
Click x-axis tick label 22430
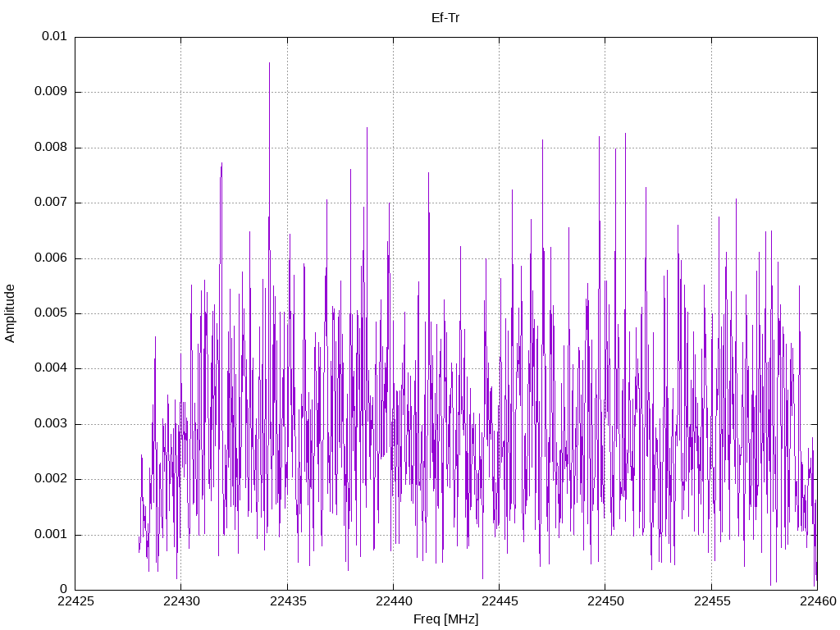pyautogui.click(x=181, y=601)
